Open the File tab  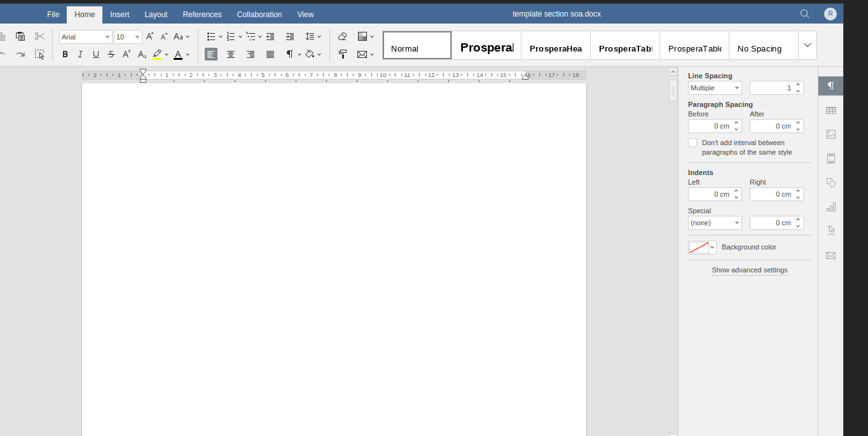[53, 14]
